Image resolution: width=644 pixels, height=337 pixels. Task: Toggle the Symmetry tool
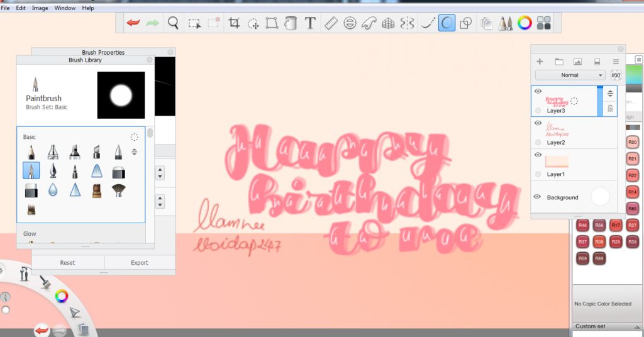tap(407, 23)
